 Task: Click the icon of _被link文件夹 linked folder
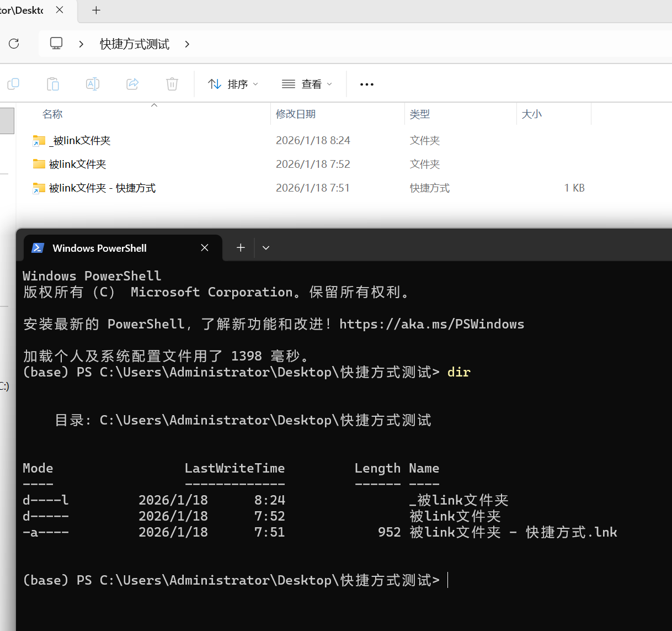click(39, 141)
